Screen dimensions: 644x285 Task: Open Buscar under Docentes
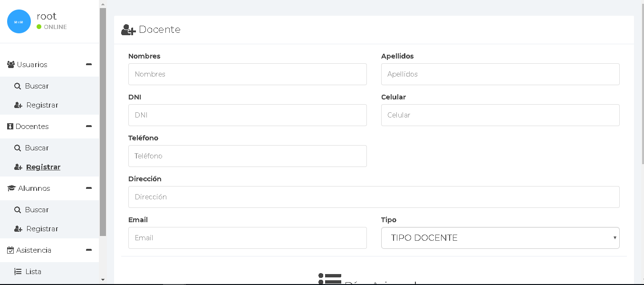[37, 148]
